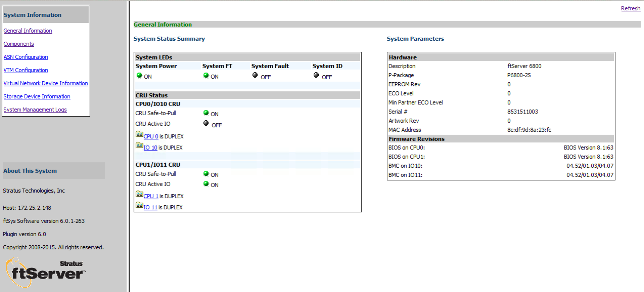This screenshot has width=644, height=292.
Task: Click the Stratus ftServer logo
Action: pos(46,272)
